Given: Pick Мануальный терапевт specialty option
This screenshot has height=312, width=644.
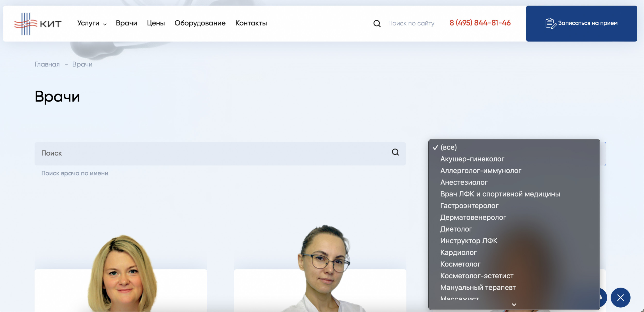Looking at the screenshot, I should (x=478, y=288).
